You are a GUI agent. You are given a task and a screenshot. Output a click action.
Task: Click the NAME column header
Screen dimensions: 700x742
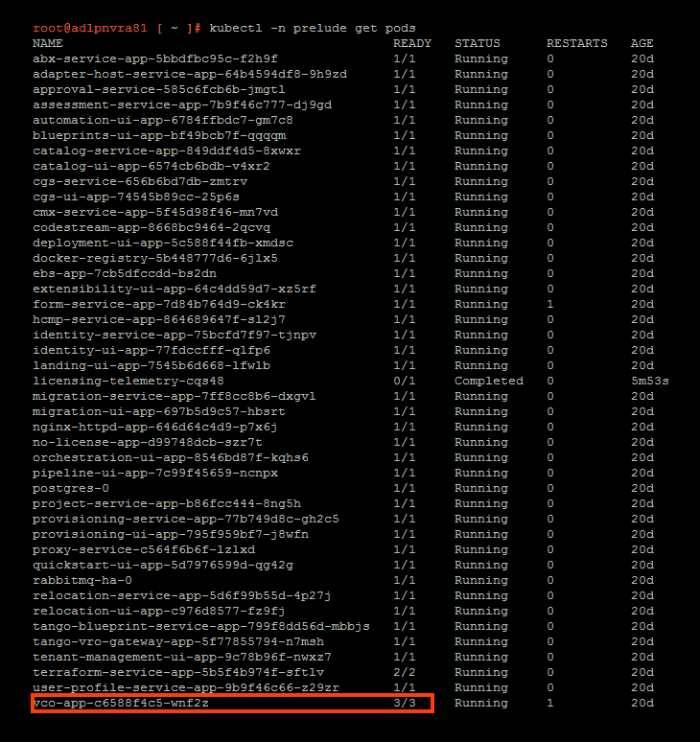pyautogui.click(x=47, y=43)
